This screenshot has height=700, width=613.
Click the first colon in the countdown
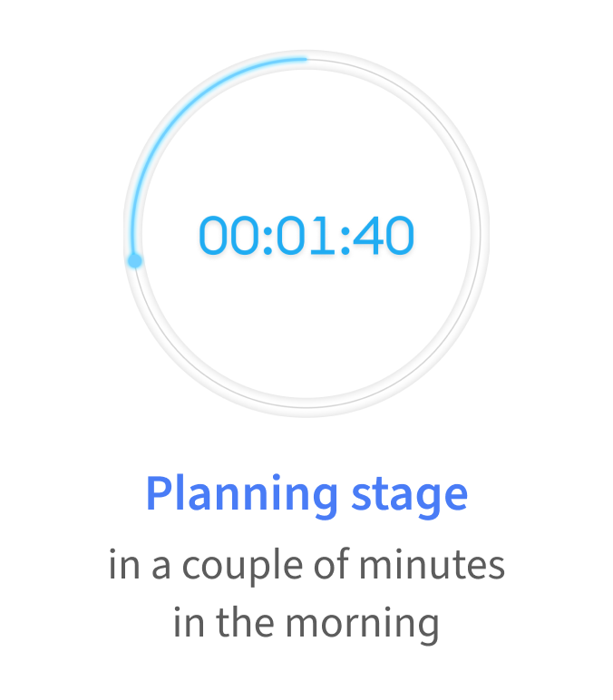(x=268, y=241)
